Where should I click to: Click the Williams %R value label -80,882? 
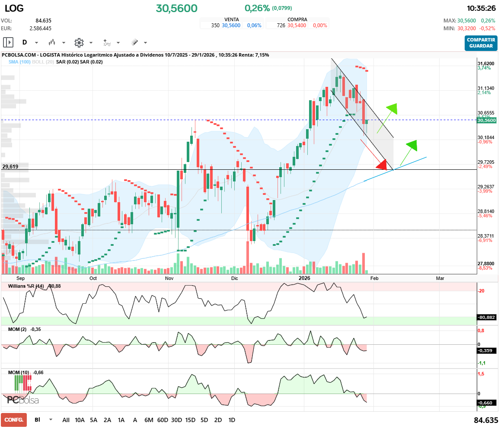click(x=486, y=317)
